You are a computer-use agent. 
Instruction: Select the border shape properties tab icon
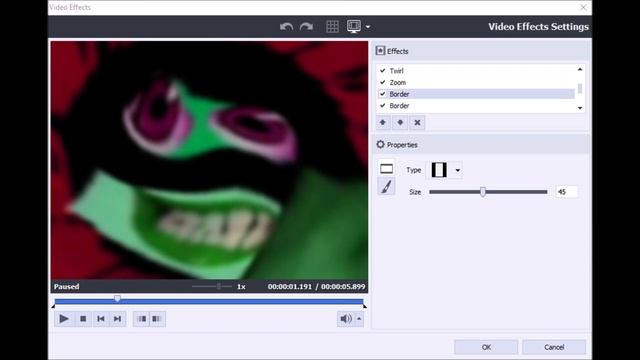tap(386, 169)
